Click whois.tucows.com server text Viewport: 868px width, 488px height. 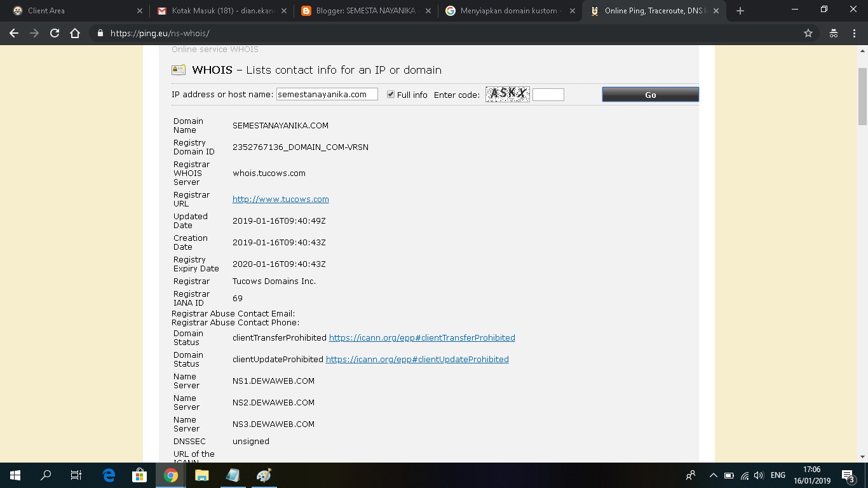click(269, 173)
